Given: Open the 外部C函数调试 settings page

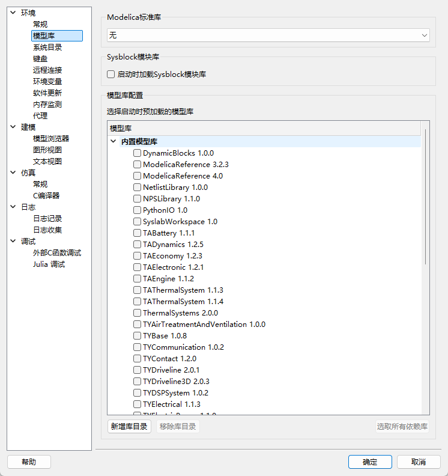Looking at the screenshot, I should tap(57, 253).
